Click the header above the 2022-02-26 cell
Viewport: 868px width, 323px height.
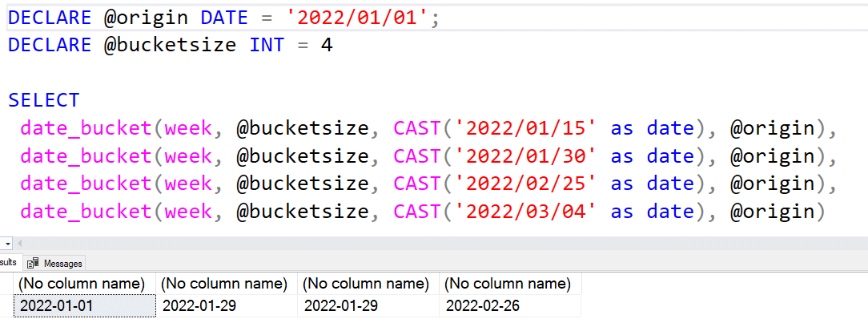click(510, 284)
